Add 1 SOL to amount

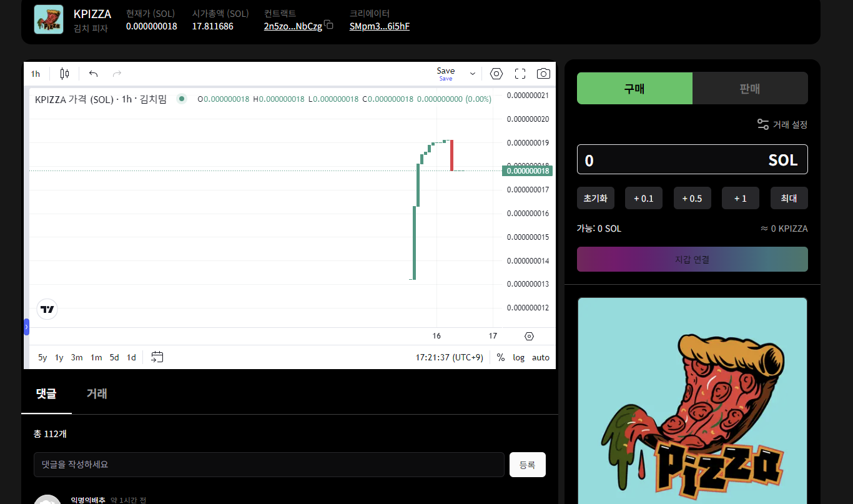tap(741, 198)
